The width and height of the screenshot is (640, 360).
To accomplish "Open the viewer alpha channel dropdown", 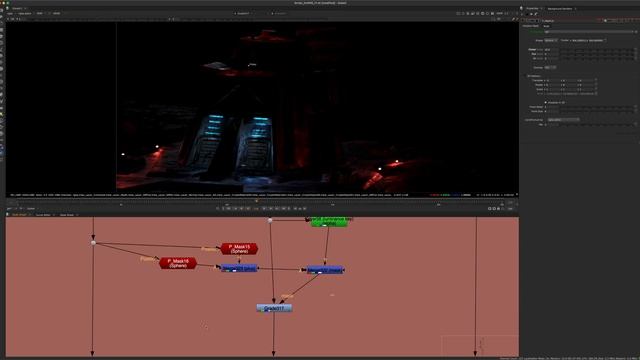I will click(25, 13).
